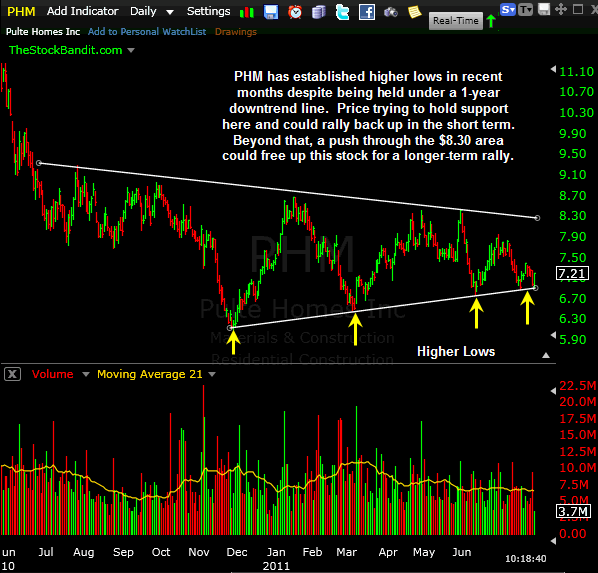
Task: Click the up triangle above the volume pane
Action: [x=546, y=355]
